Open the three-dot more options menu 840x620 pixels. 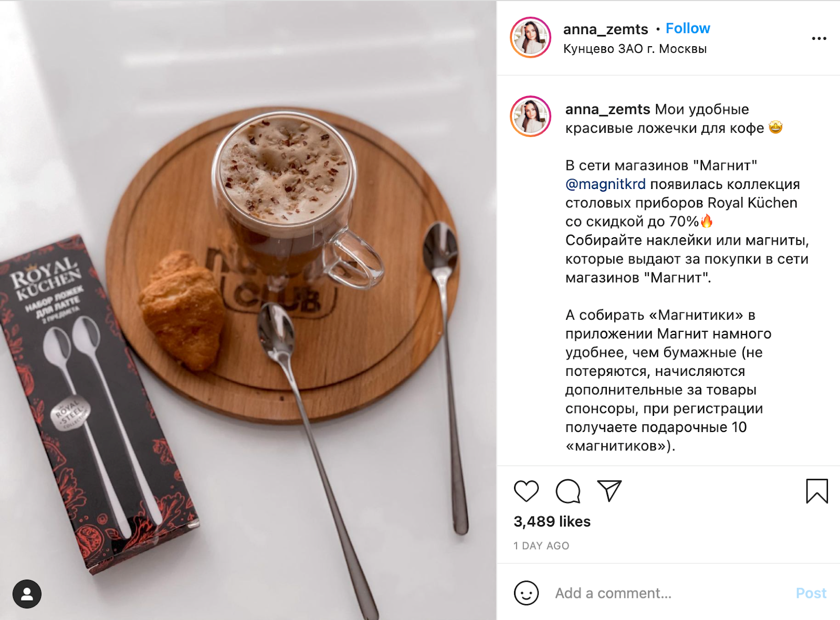click(x=819, y=38)
